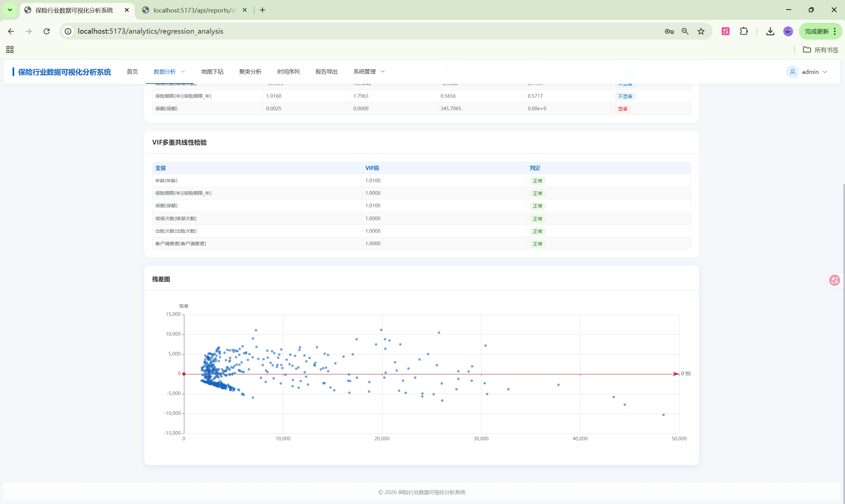Image resolution: width=845 pixels, height=504 pixels.
Task: Open the browser downloads icon
Action: (x=770, y=31)
